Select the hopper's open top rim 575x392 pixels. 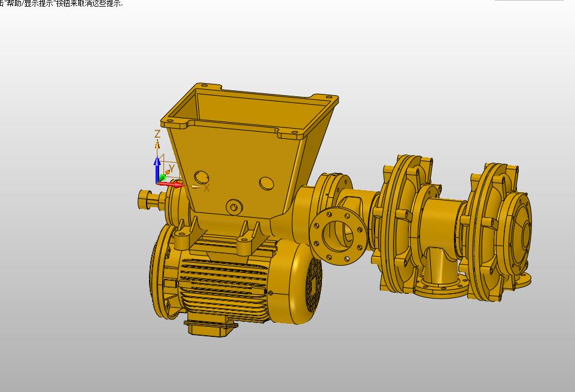pos(250,111)
